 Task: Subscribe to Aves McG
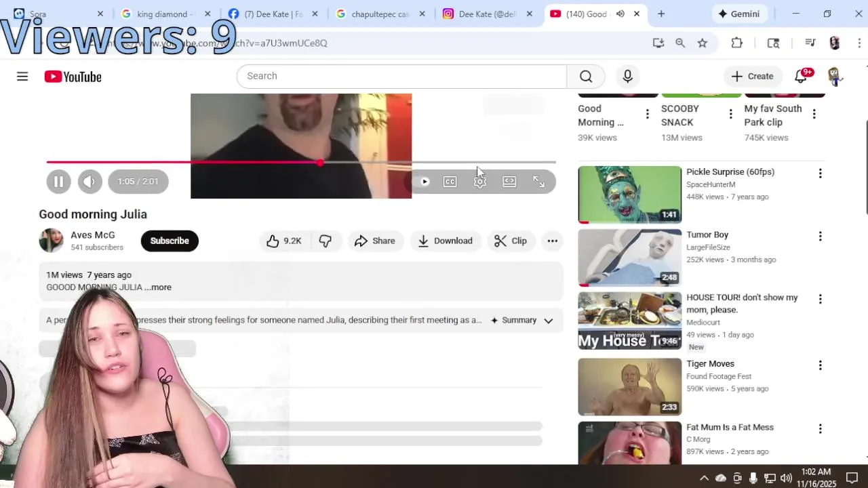click(x=170, y=241)
